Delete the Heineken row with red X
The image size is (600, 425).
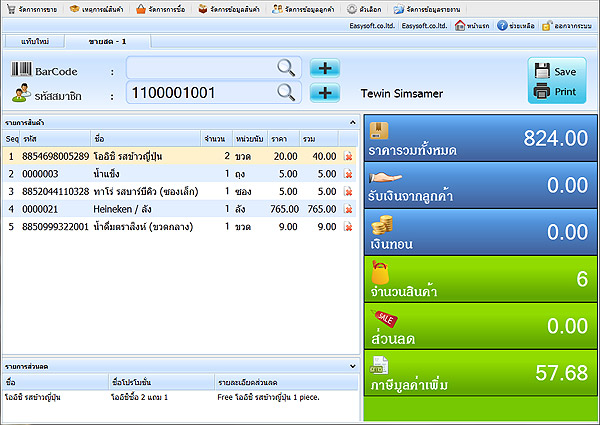coord(348,209)
